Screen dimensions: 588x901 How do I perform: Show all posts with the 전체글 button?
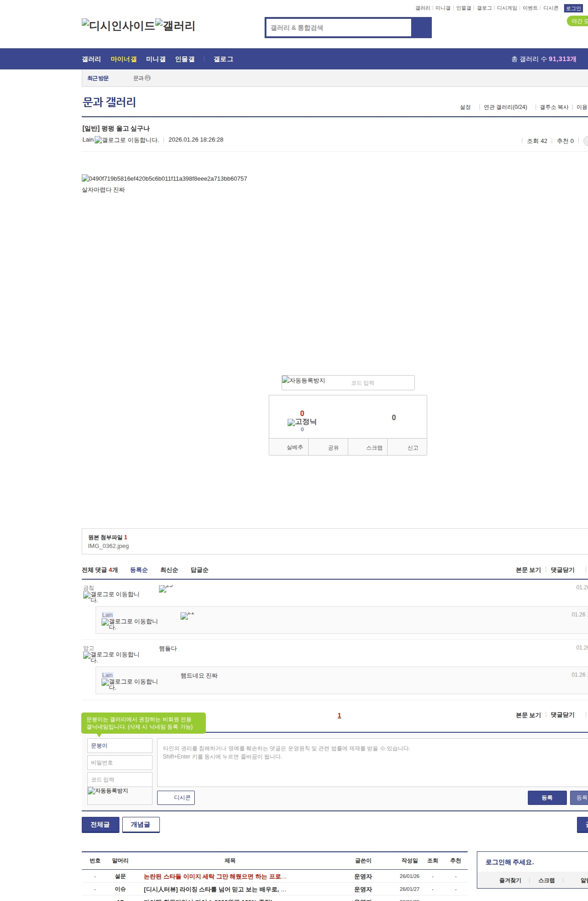coord(101,825)
